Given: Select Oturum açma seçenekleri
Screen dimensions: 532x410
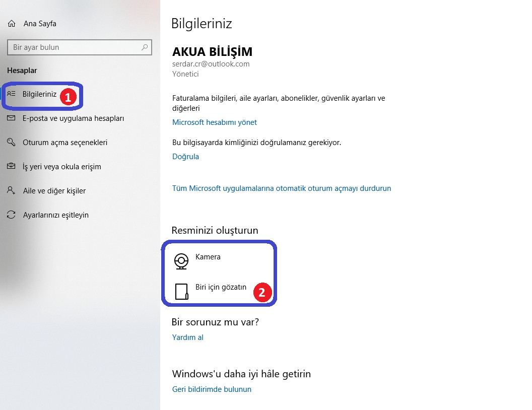Looking at the screenshot, I should click(x=64, y=143).
